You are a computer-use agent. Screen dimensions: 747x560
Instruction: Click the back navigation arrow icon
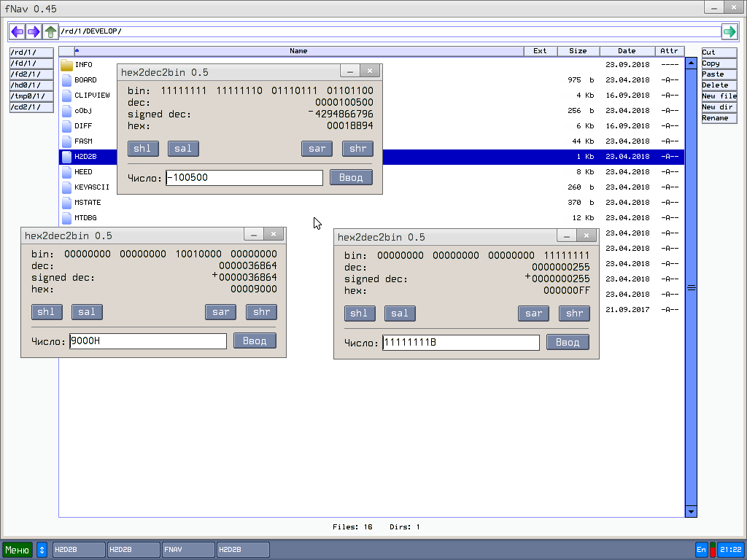click(x=17, y=31)
